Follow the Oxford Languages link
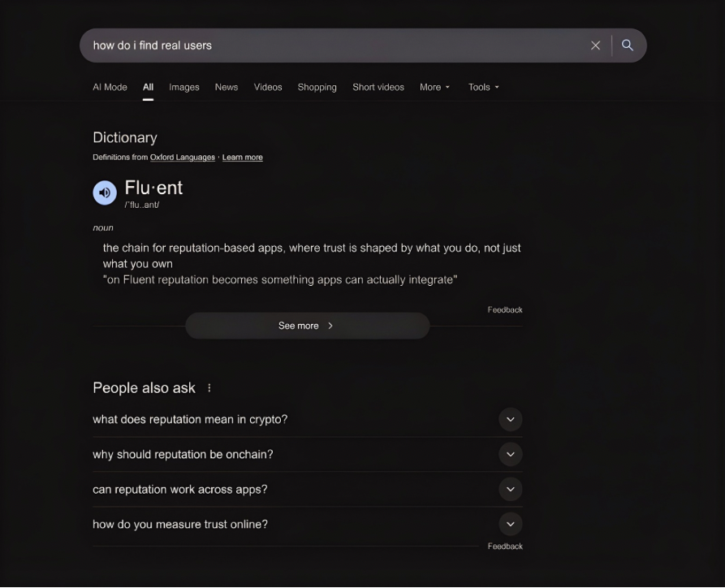Image resolution: width=725 pixels, height=588 pixels. pos(183,158)
